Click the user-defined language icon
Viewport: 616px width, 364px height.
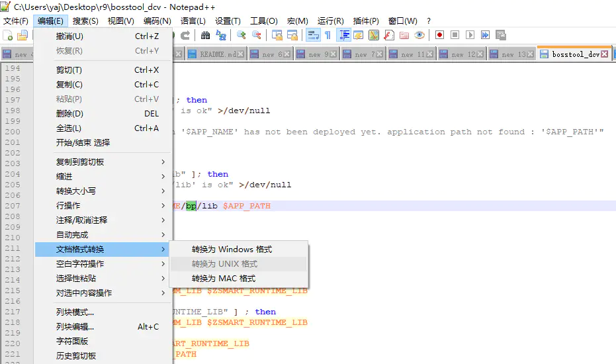pos(359,35)
